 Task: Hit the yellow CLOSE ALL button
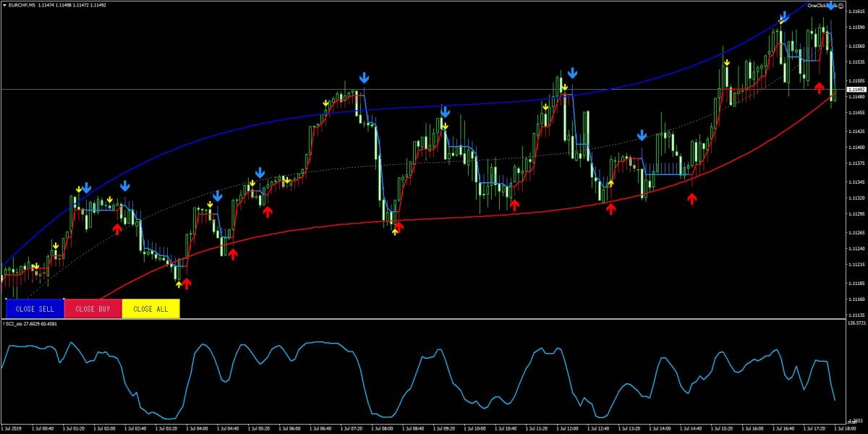(150, 309)
